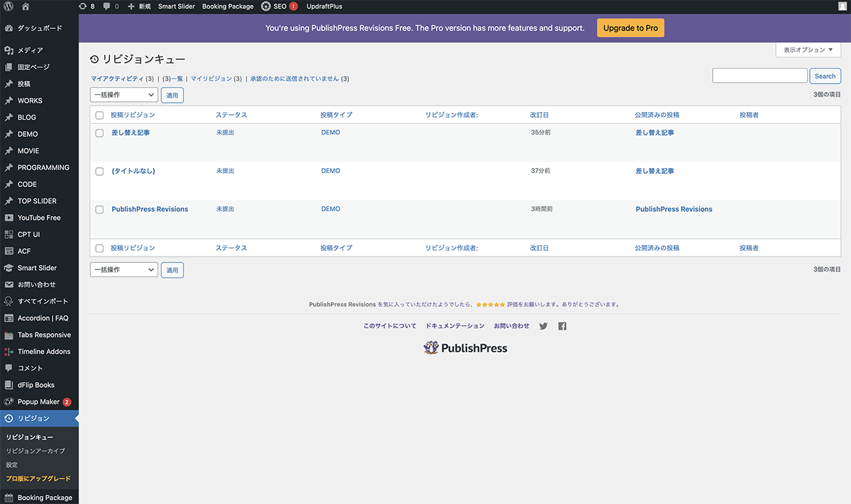Open the top 一括操作 bulk actions dropdown

pos(123,94)
